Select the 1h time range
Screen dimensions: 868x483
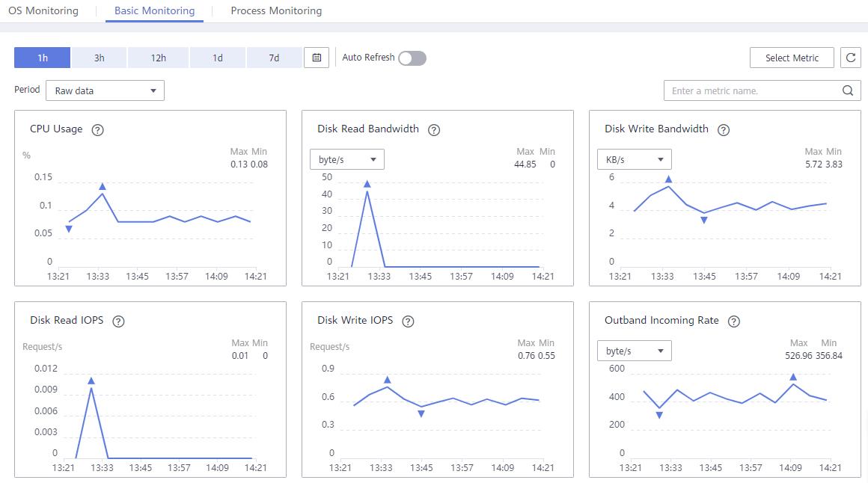(x=43, y=58)
